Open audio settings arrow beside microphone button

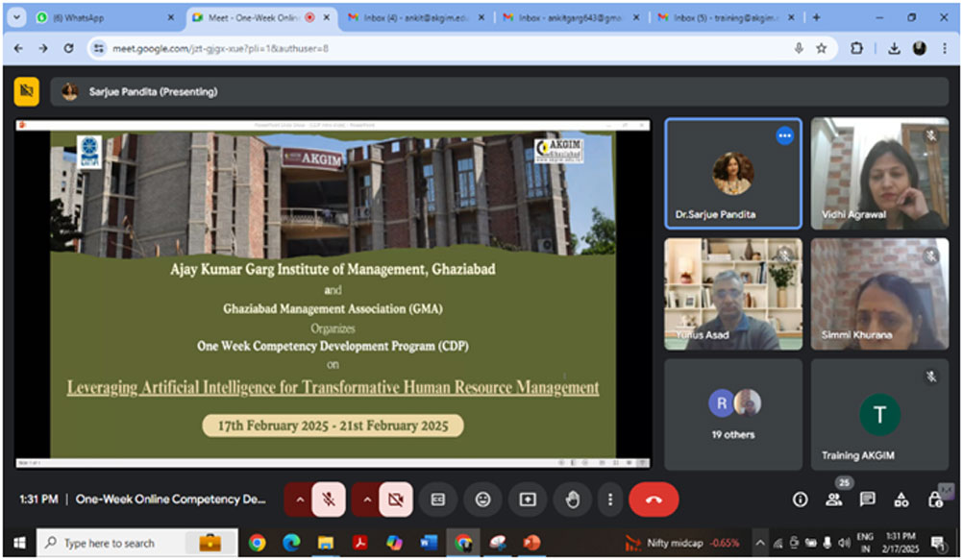299,499
